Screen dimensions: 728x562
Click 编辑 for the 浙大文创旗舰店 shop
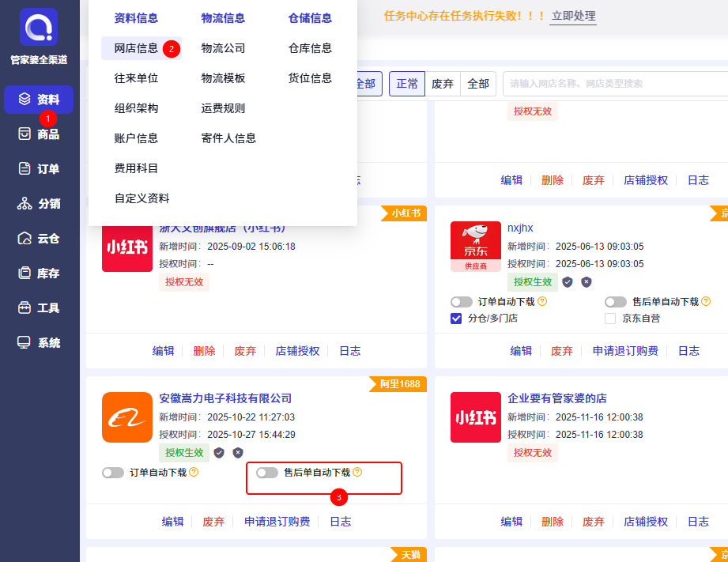164,351
